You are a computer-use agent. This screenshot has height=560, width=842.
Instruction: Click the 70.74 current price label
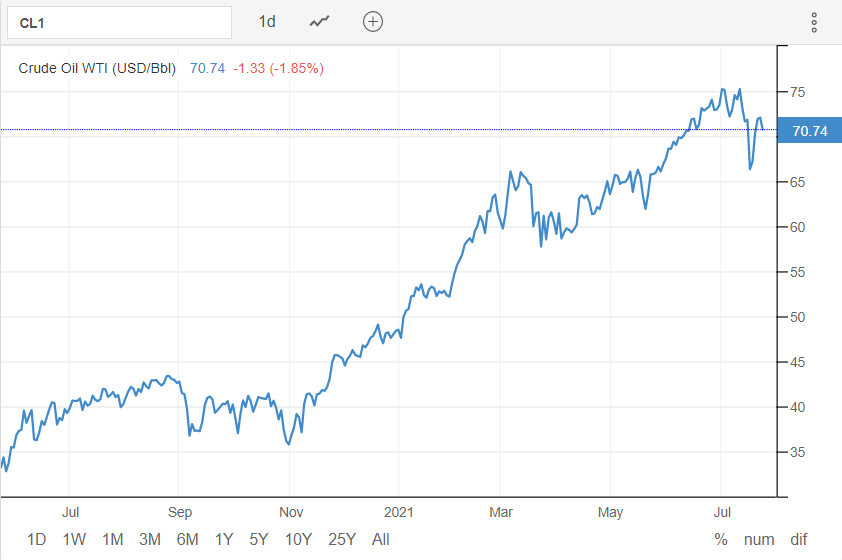tap(809, 130)
